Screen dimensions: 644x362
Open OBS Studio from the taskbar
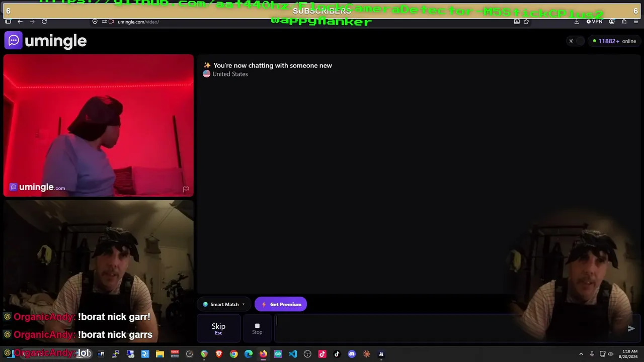click(307, 354)
